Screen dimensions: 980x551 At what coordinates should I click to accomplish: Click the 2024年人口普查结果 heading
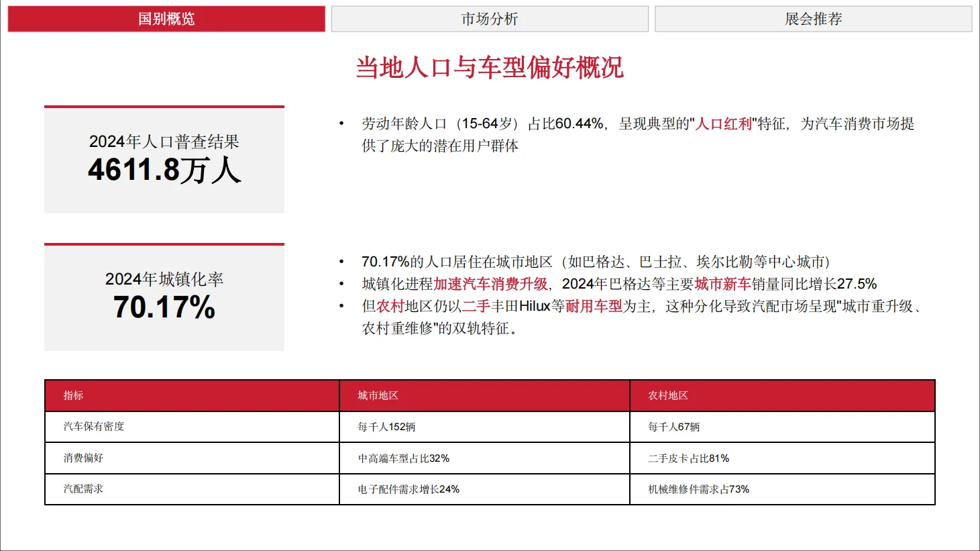click(x=164, y=142)
